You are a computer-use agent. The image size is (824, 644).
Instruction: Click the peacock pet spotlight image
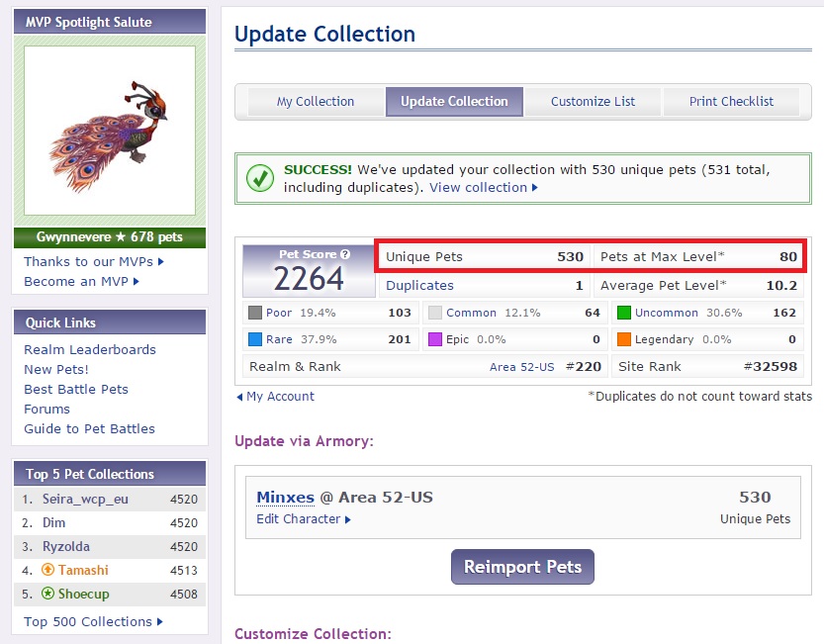click(x=110, y=130)
